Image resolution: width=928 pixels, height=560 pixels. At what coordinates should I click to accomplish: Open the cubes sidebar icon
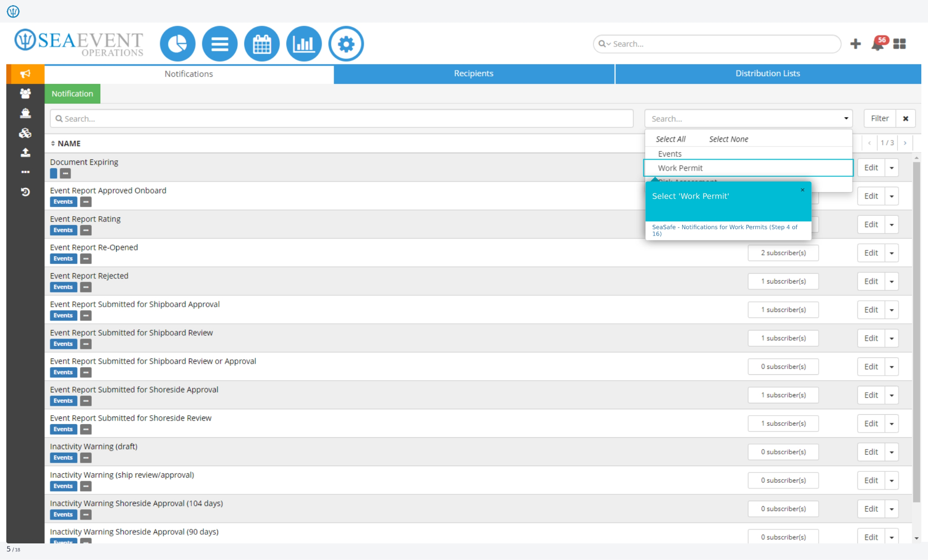click(25, 133)
